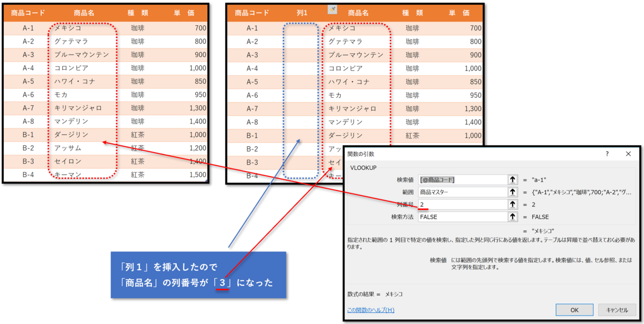Select the 商品コード header of the left table
This screenshot has height=324, width=644.
(29, 12)
